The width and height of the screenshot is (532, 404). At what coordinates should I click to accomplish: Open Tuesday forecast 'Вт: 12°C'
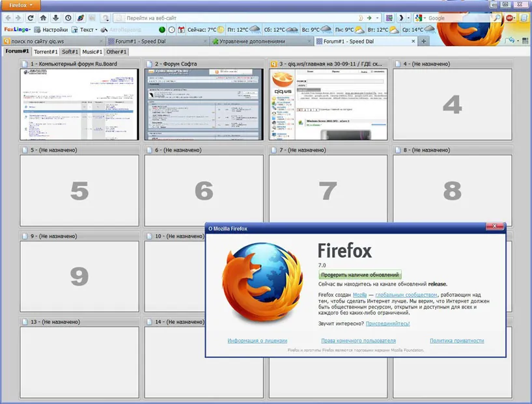pyautogui.click(x=384, y=30)
